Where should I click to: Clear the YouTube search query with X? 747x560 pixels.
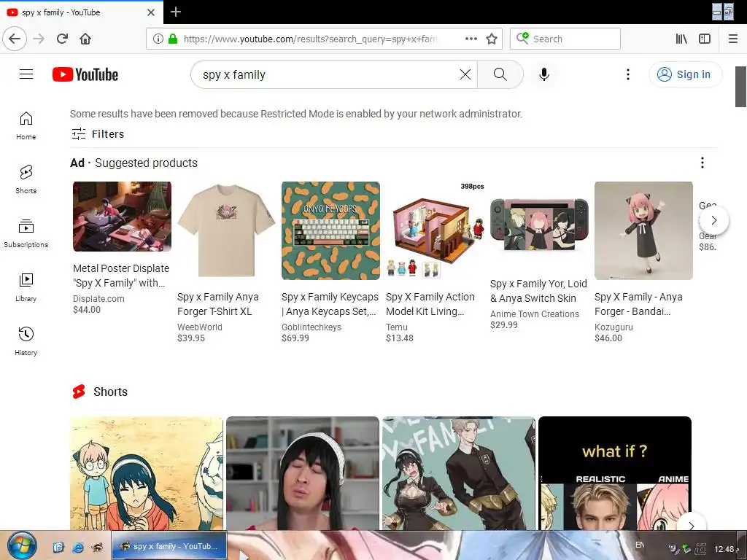point(465,74)
